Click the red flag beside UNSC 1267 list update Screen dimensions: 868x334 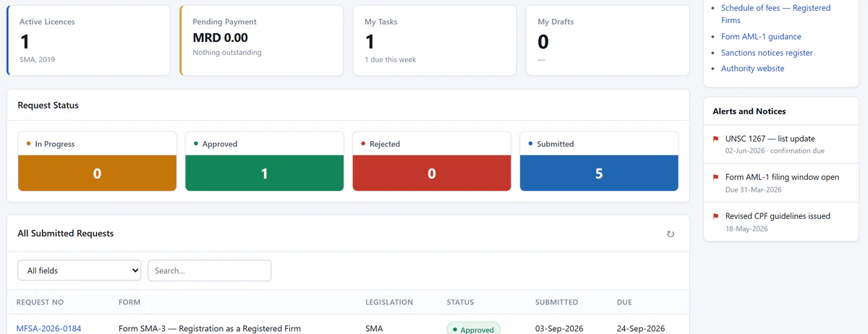[716, 139]
